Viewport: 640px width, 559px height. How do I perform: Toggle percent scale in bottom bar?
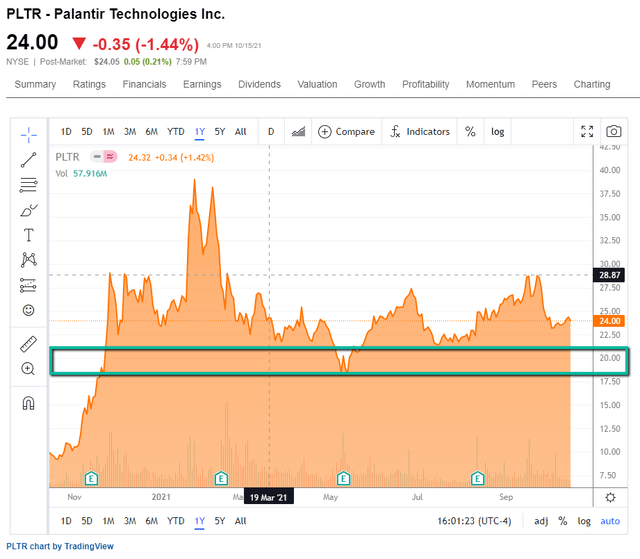[563, 521]
